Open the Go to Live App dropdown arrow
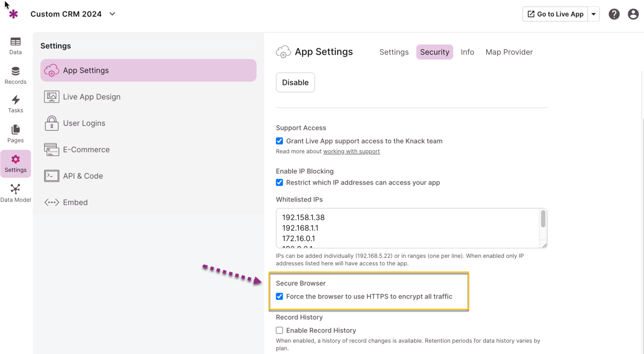 (x=594, y=14)
